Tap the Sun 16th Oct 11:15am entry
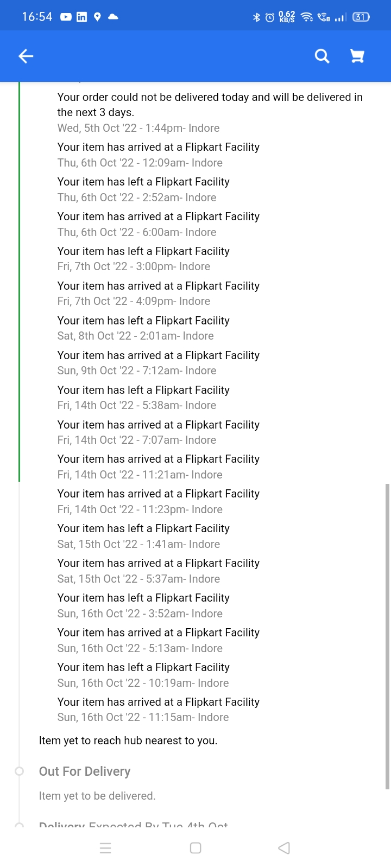 tap(143, 717)
